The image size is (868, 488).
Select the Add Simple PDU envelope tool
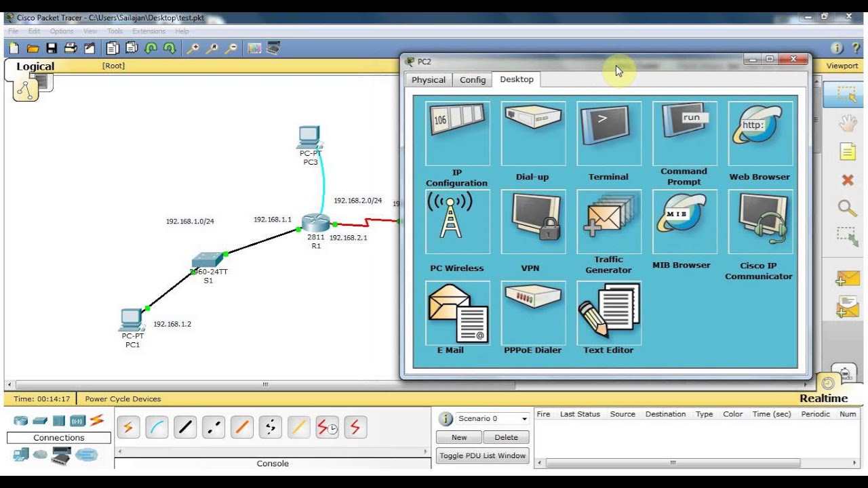pyautogui.click(x=848, y=278)
